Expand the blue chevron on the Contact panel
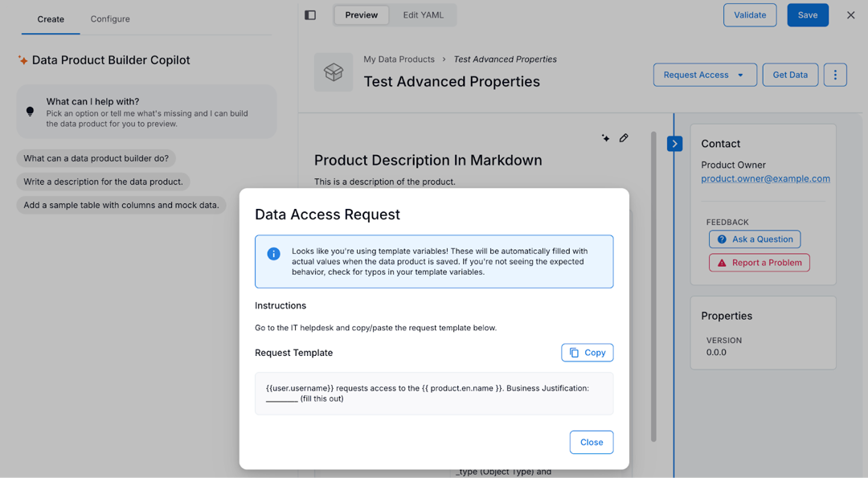This screenshot has height=478, width=868. click(674, 144)
